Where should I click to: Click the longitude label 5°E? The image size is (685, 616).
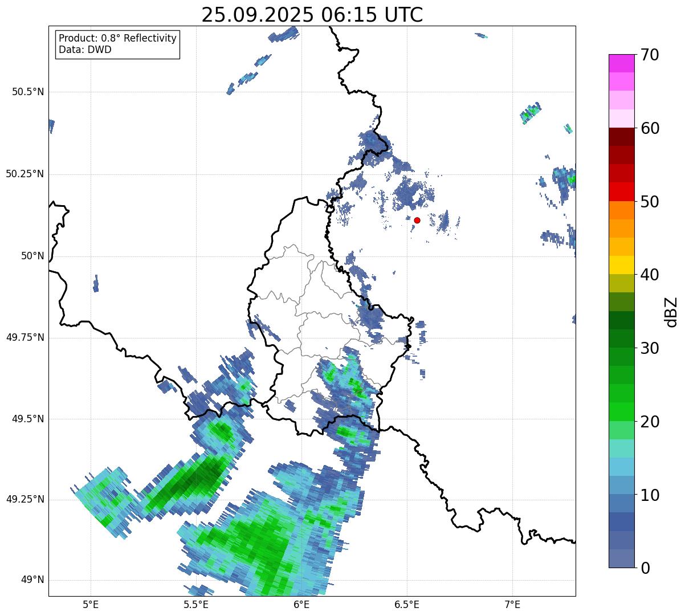(91, 604)
